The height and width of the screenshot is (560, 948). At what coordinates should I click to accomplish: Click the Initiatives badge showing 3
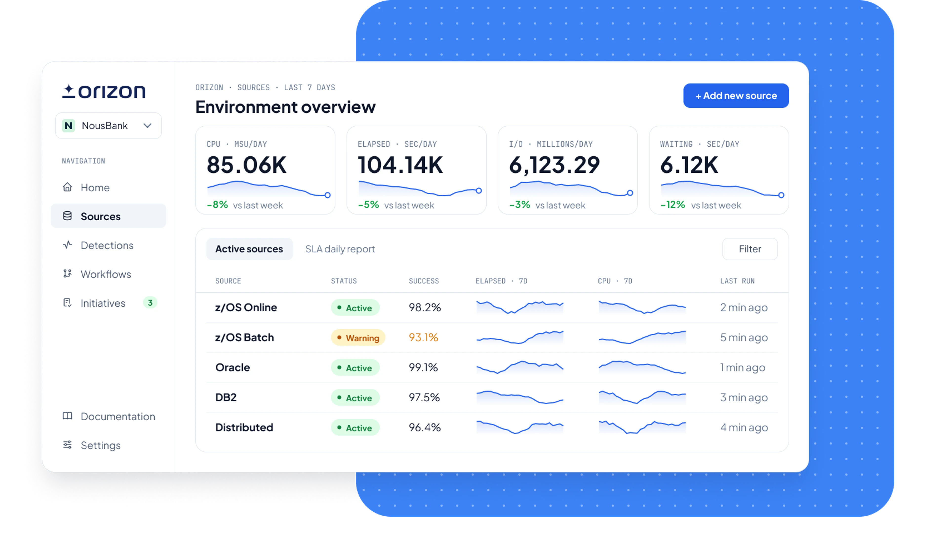pos(150,303)
